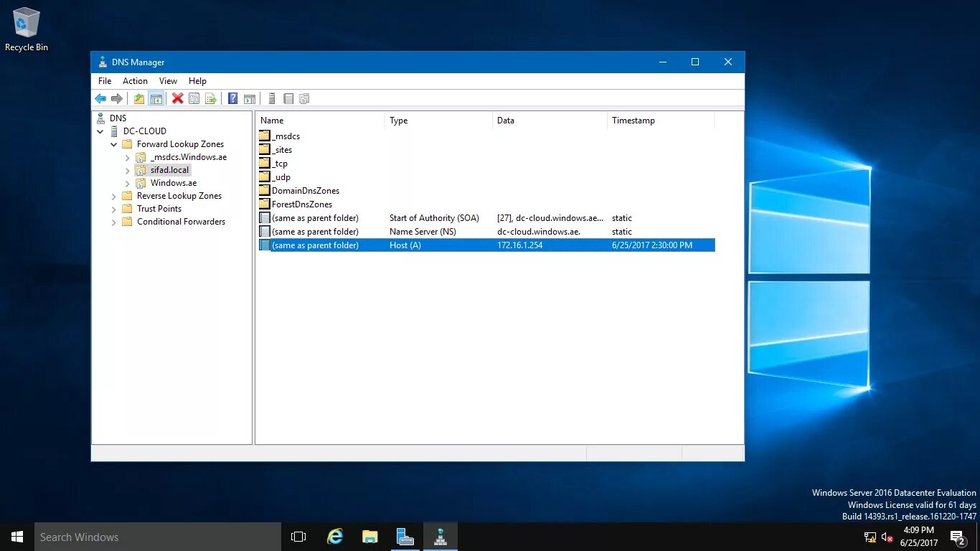
Task: Open the _msdcs folder in the record list
Action: (285, 136)
